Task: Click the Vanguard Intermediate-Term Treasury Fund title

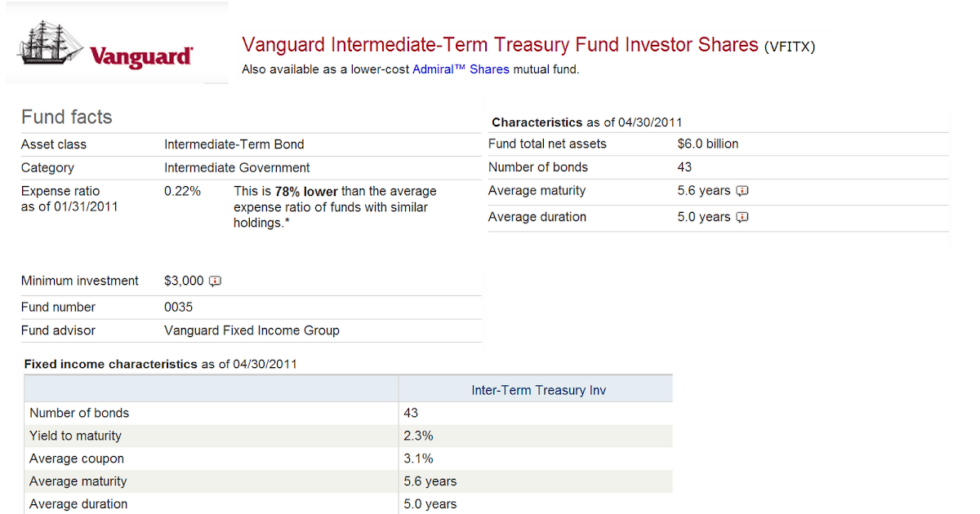Action: click(x=501, y=44)
